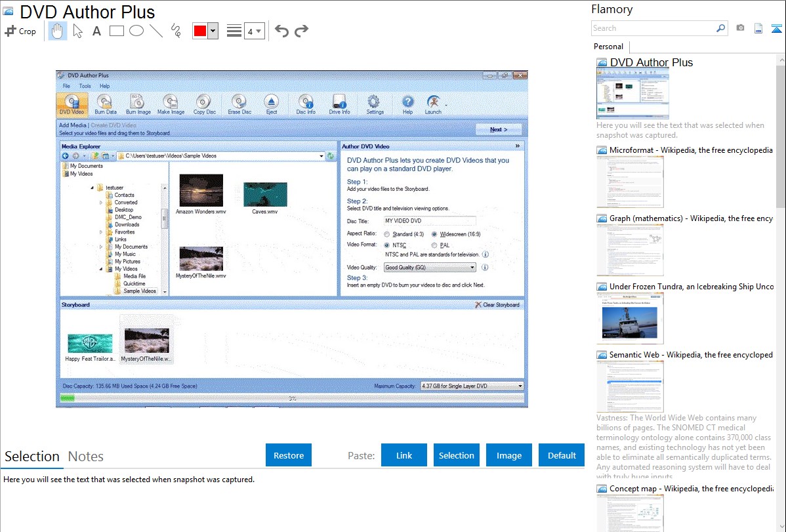Pick the ellipse drawing tool
The width and height of the screenshot is (786, 532).
(136, 31)
